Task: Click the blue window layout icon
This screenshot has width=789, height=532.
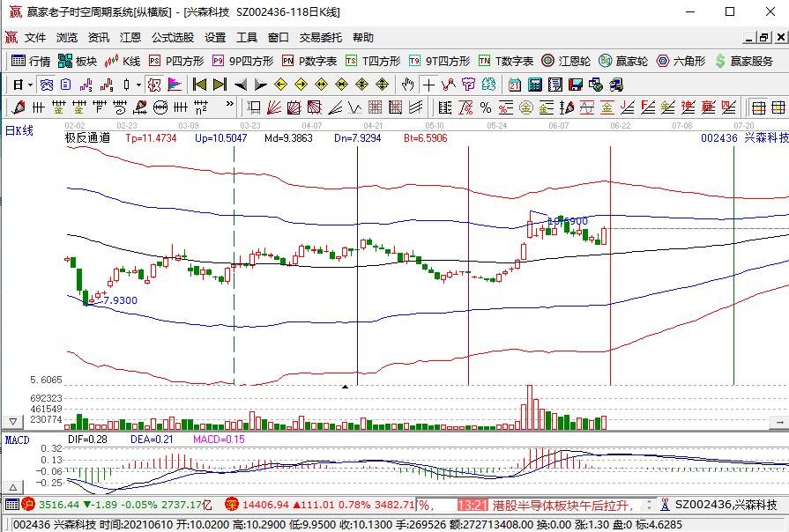Action: (47, 85)
